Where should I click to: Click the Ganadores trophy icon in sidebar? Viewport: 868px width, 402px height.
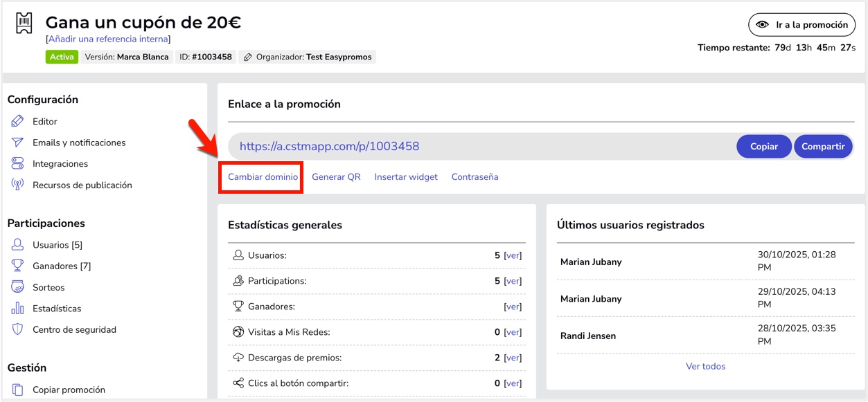[x=18, y=266]
